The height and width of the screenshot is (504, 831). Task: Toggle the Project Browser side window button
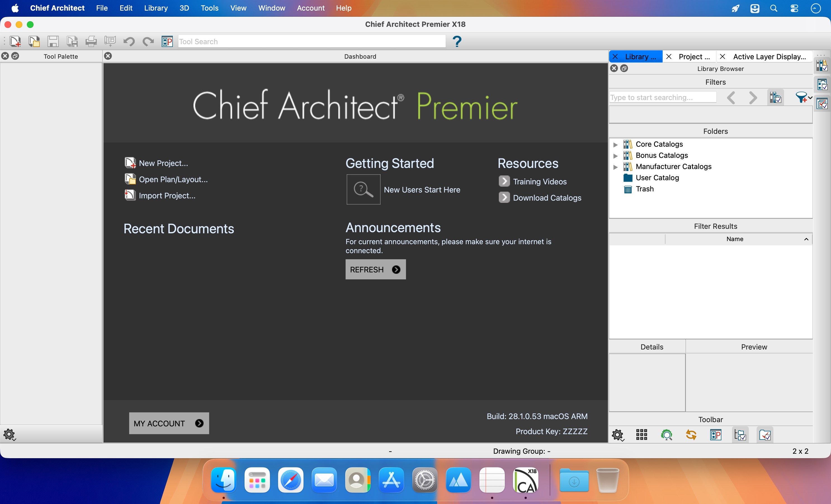pos(822,84)
